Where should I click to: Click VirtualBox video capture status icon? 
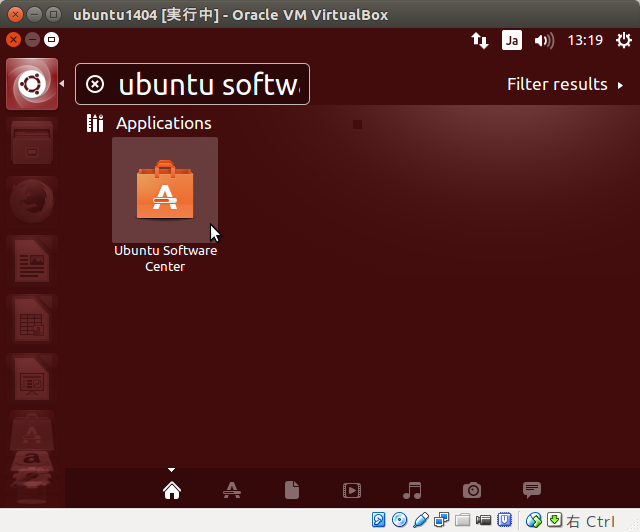click(x=484, y=520)
